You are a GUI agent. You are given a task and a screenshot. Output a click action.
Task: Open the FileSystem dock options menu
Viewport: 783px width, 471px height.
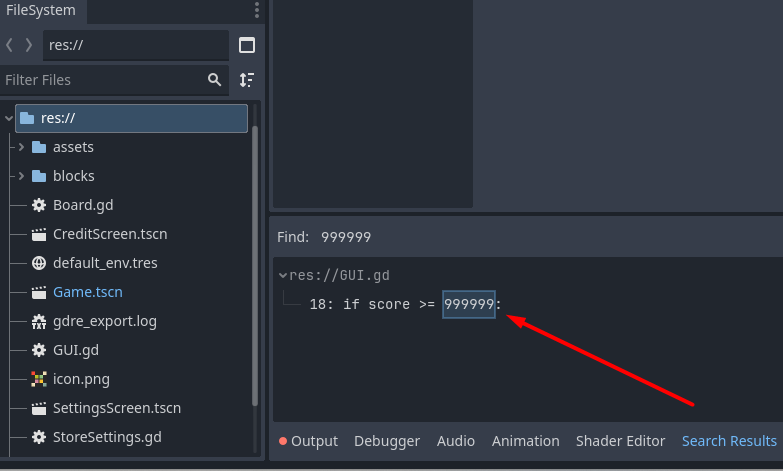point(257,11)
